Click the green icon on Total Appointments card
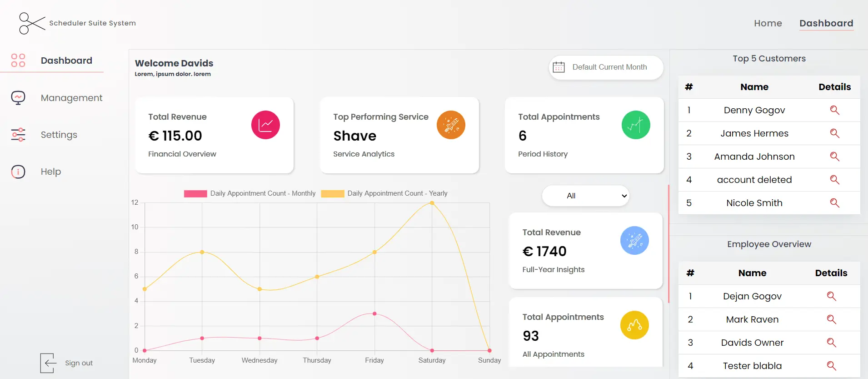This screenshot has height=379, width=868. (636, 125)
